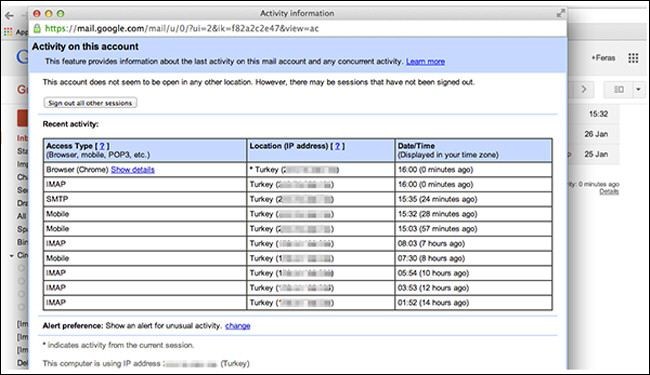Select '05:54 (10 hours ago)' time cell
This screenshot has height=375, width=650.
click(473, 273)
